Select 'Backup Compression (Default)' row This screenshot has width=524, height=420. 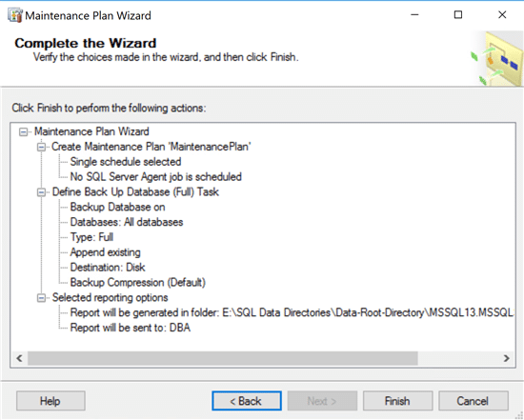(x=138, y=283)
